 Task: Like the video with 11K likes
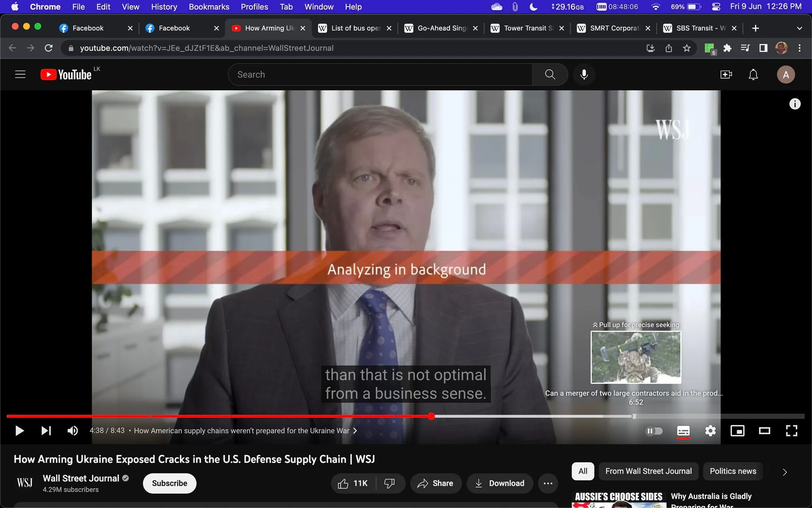[353, 483]
